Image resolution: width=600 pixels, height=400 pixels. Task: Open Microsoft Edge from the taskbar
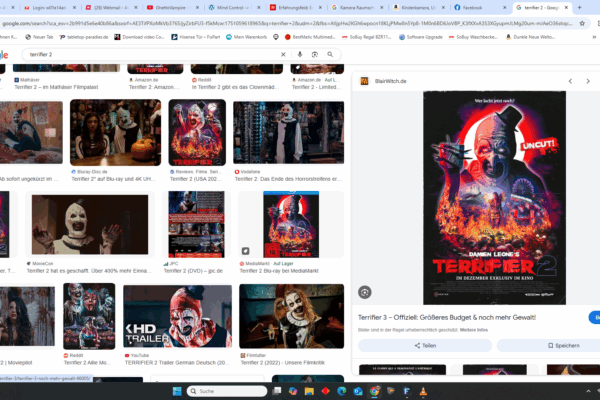(x=342, y=391)
